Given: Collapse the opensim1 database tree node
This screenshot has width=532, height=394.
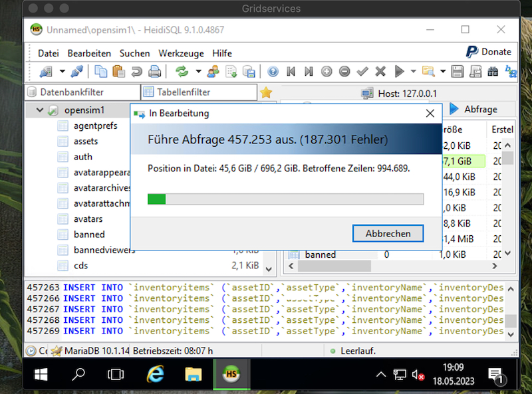Looking at the screenshot, I should pos(40,110).
